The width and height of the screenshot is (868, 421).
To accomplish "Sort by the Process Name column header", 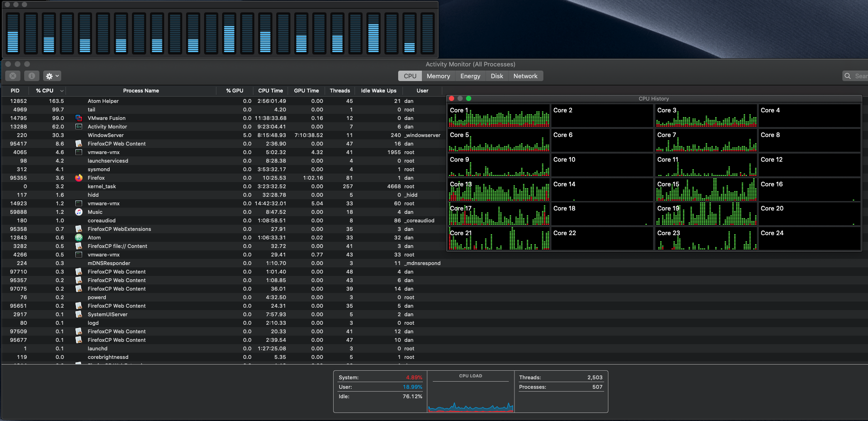I will click(x=141, y=91).
